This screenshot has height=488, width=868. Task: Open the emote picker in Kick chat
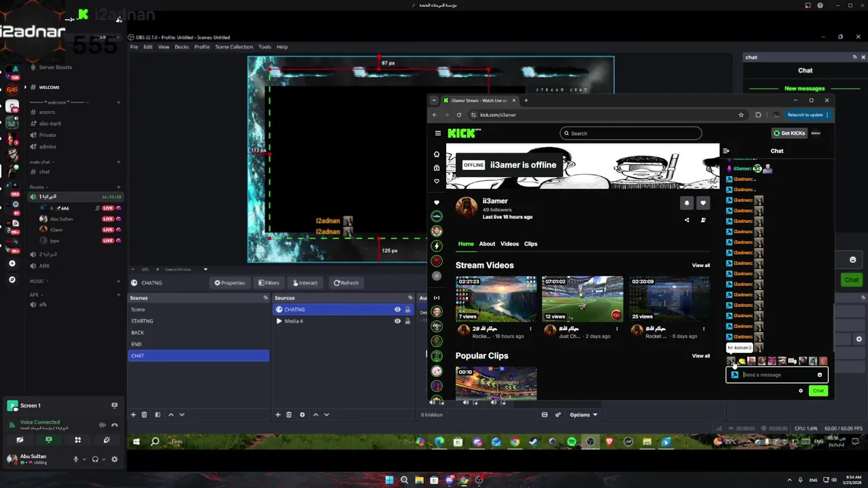pyautogui.click(x=820, y=375)
